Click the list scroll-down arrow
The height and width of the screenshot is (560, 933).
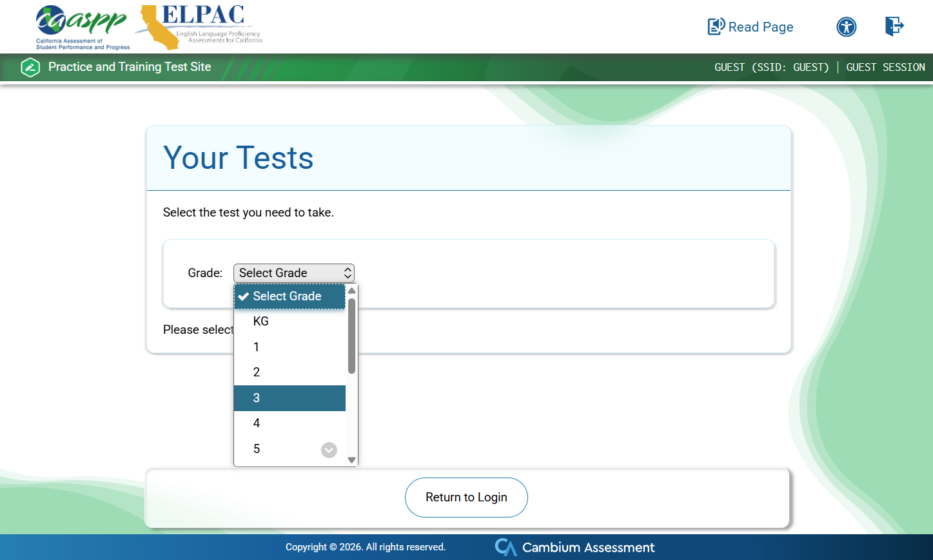pyautogui.click(x=351, y=460)
